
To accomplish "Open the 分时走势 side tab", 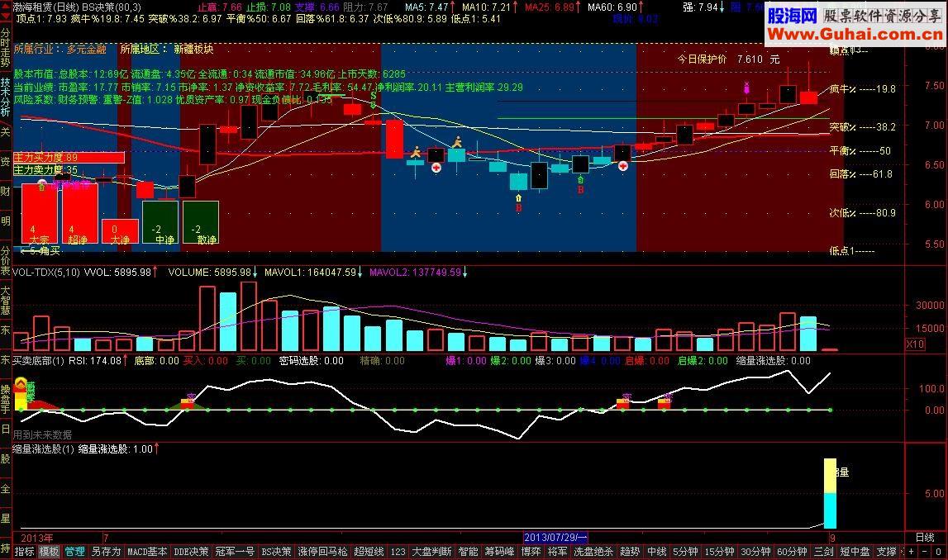I will (6, 46).
